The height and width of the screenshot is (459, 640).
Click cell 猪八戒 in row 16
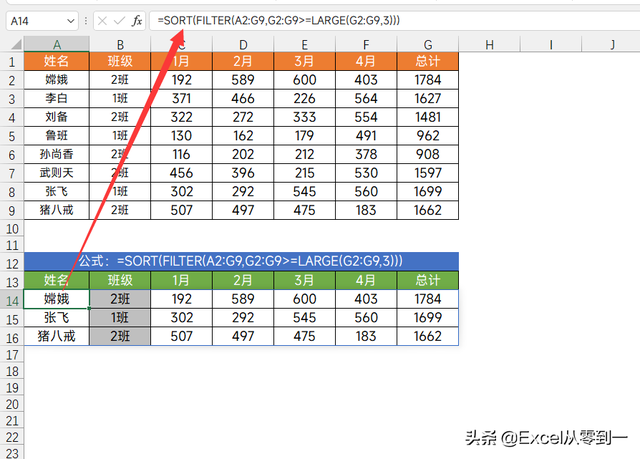(x=57, y=336)
